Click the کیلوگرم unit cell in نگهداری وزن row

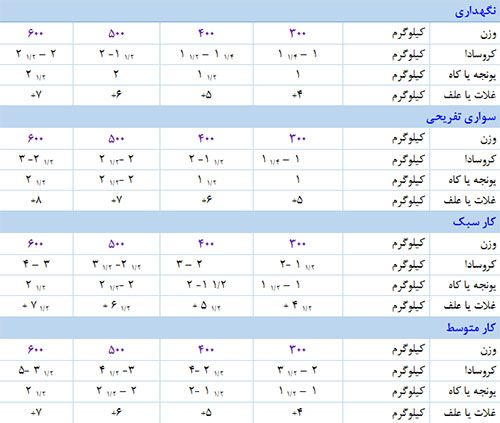[408, 33]
